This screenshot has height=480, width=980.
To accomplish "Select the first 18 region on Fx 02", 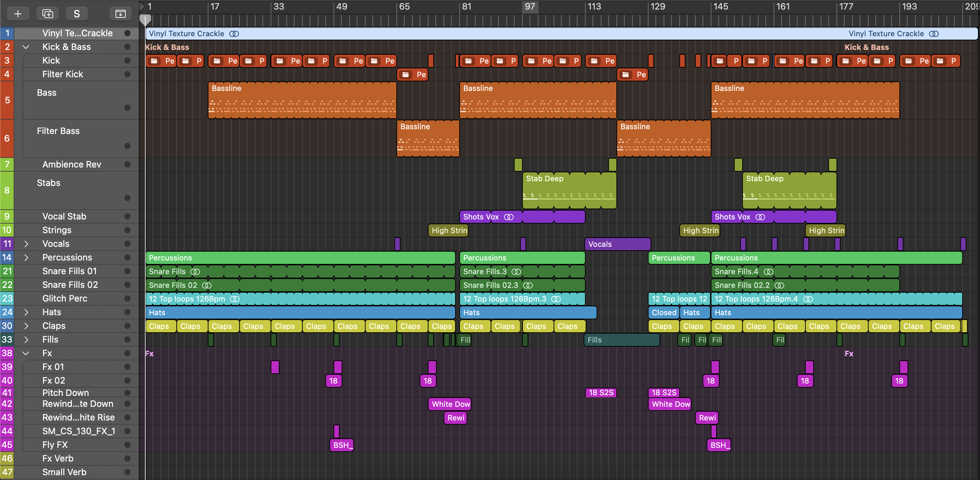I will [334, 381].
